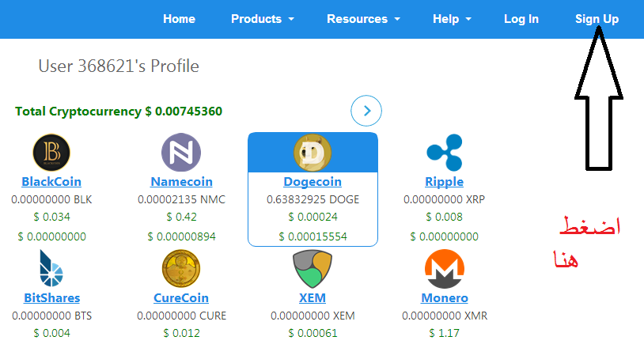Select the $ 0.00061 XEM price

(313, 333)
